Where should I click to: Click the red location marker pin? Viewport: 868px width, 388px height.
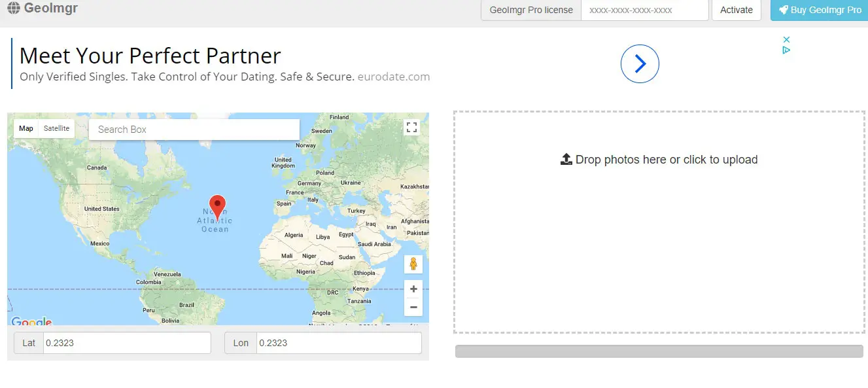(x=217, y=206)
